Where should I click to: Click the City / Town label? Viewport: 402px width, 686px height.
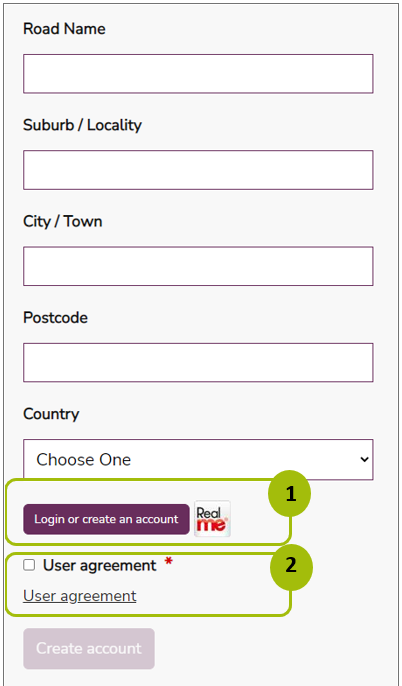click(x=63, y=222)
